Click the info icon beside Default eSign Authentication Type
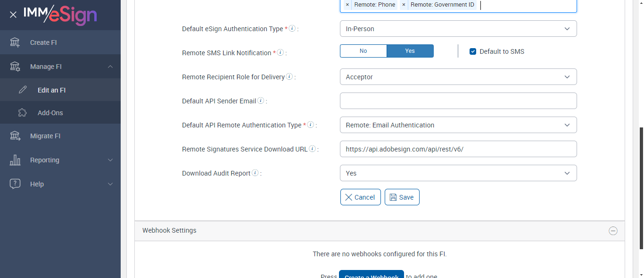Screen dimensions: 644x278 (292, 29)
